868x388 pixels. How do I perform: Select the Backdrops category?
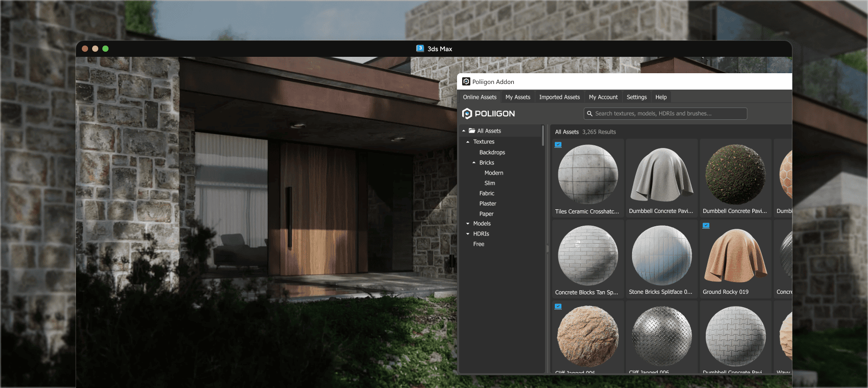click(x=492, y=153)
